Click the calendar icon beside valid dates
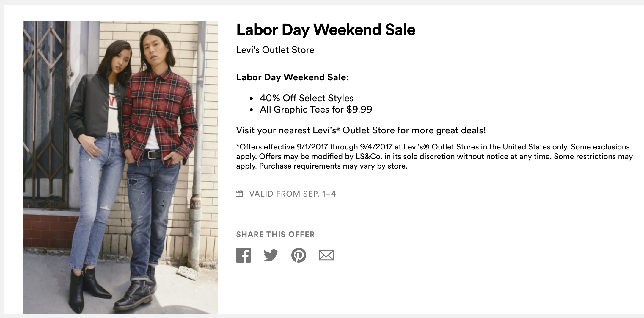 tap(239, 194)
